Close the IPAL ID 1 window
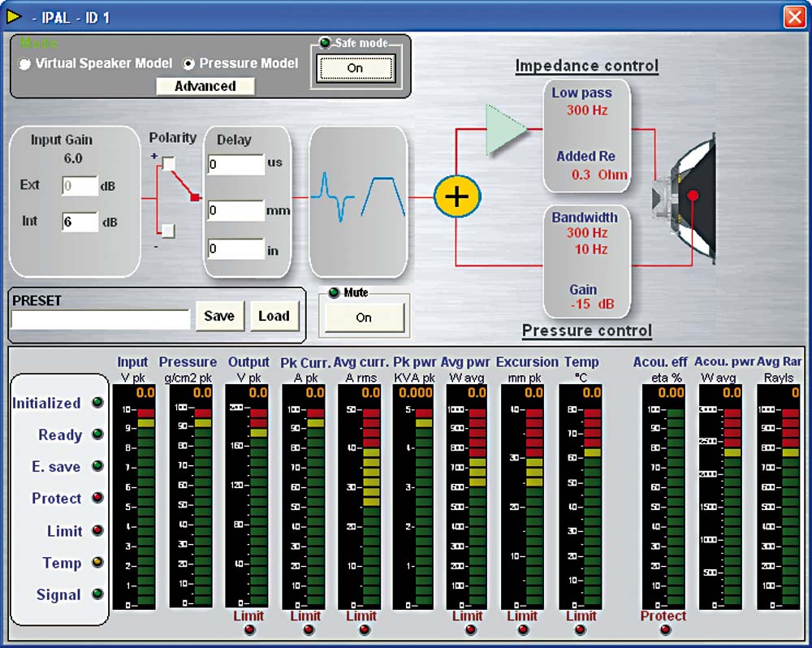The height and width of the screenshot is (648, 812). pos(795,17)
